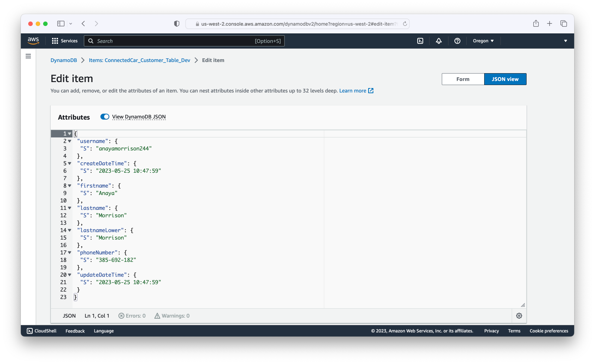Go back in browser history

[x=83, y=23]
